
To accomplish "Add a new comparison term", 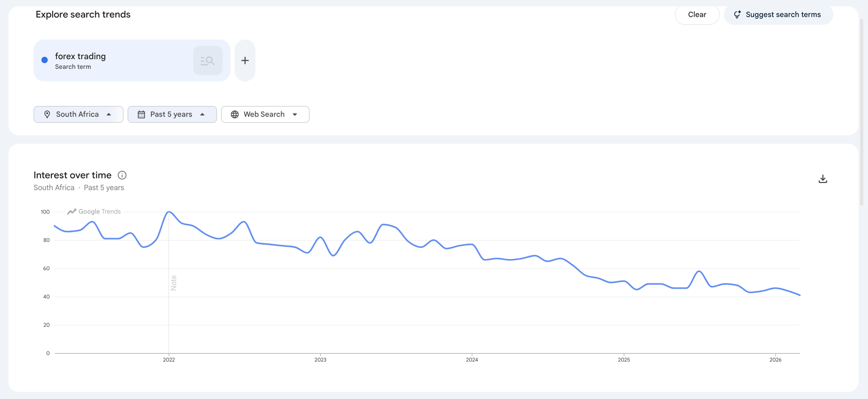I will 245,61.
